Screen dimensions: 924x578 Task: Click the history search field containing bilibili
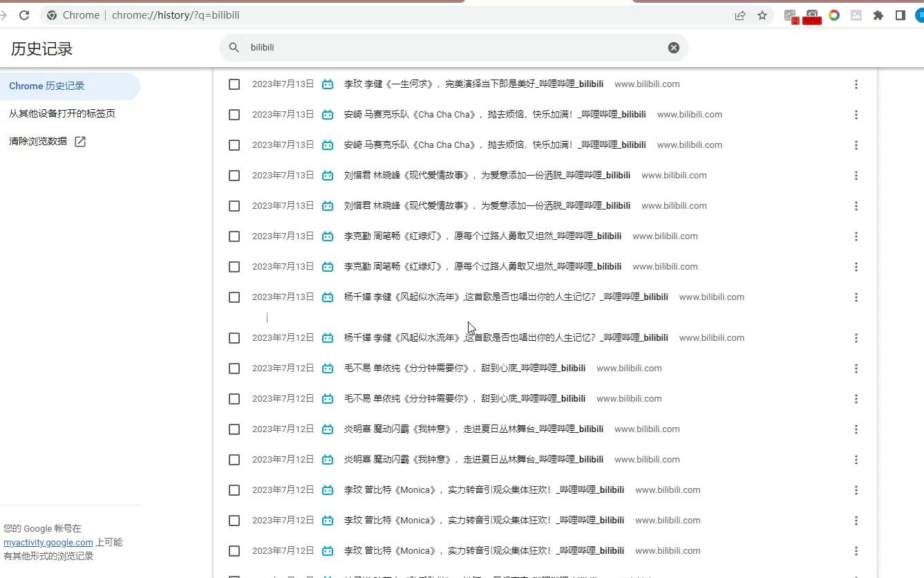[453, 48]
